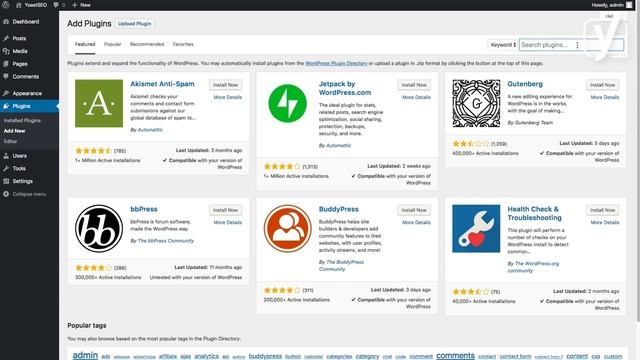Click the Settings sidebar icon
This screenshot has width=640, height=360.
point(6,181)
